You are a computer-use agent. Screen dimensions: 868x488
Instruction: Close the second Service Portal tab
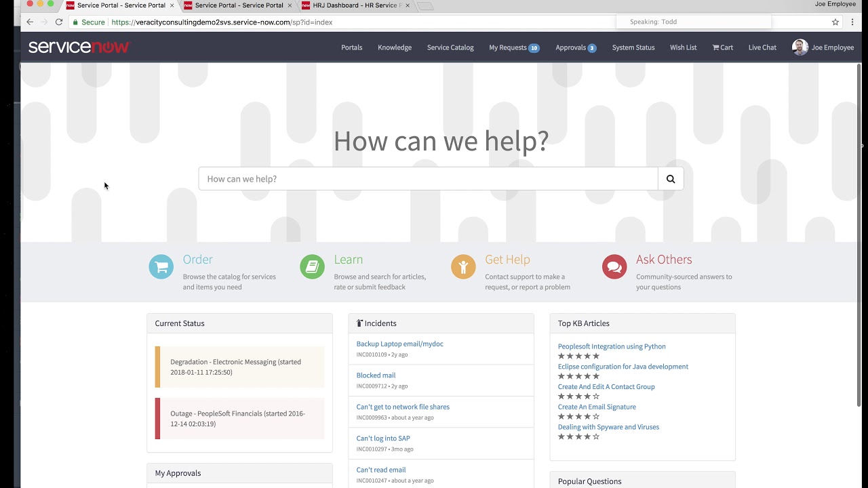point(290,5)
